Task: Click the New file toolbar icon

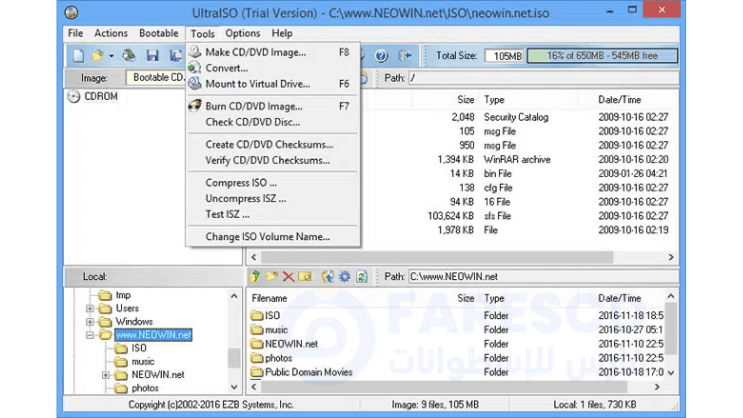Action: click(78, 56)
